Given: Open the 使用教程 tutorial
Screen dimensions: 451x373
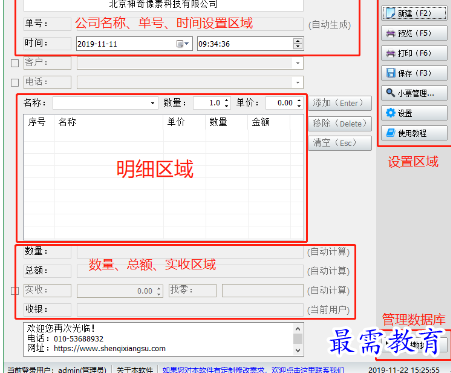Looking at the screenshot, I should pos(414,133).
